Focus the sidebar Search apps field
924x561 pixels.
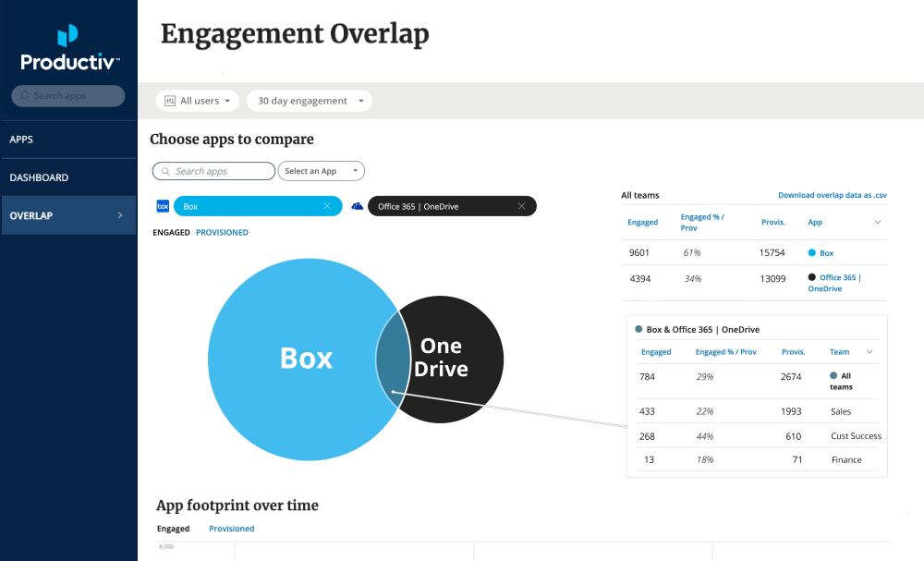(68, 95)
